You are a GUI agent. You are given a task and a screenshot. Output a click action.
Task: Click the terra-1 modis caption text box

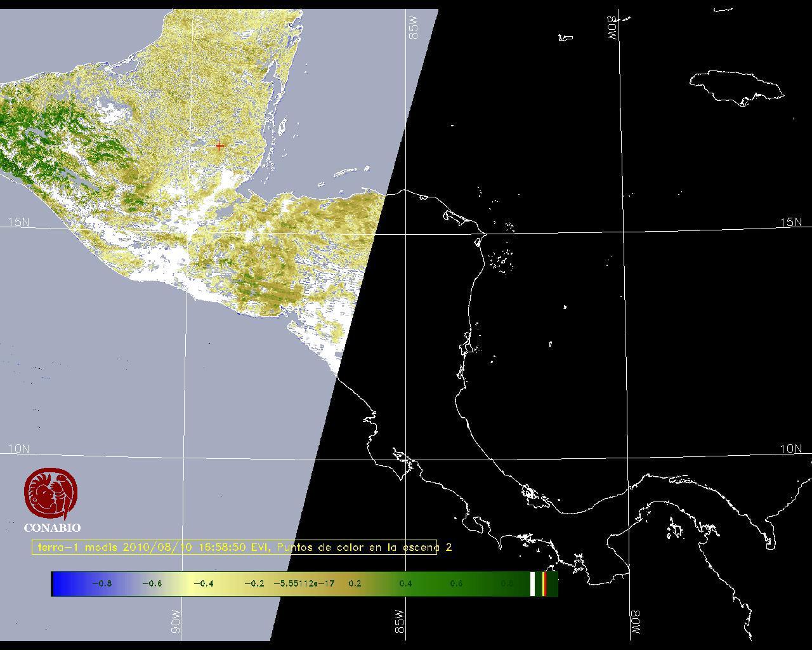tap(235, 547)
